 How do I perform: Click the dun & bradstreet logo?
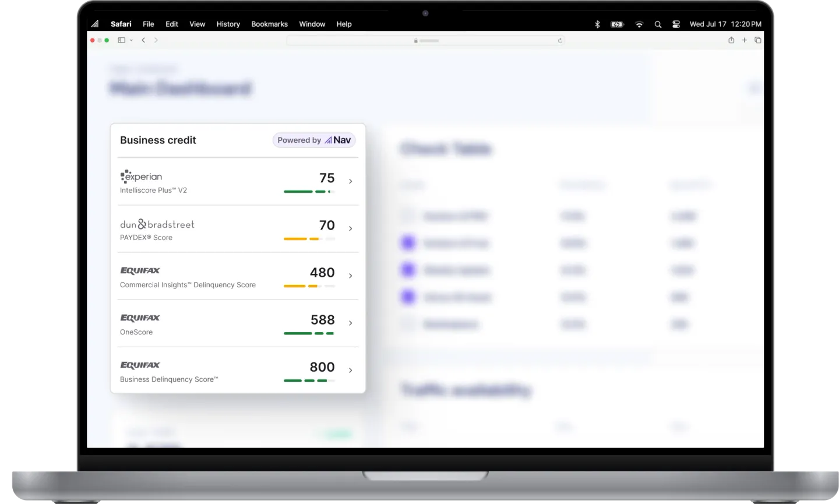click(x=157, y=224)
